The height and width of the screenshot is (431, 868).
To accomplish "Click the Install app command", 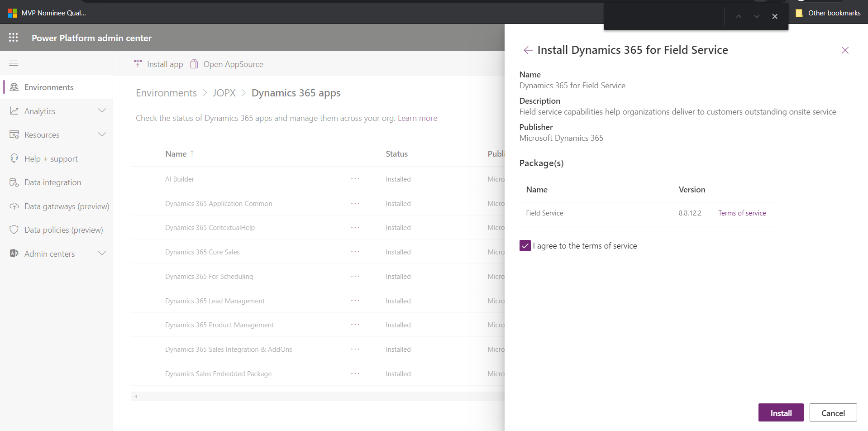I will click(158, 64).
